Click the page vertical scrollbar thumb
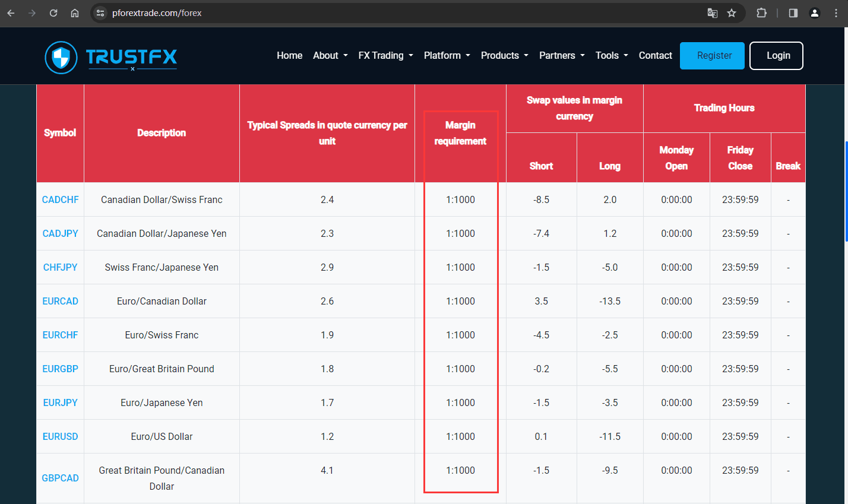The height and width of the screenshot is (504, 848). point(846,191)
